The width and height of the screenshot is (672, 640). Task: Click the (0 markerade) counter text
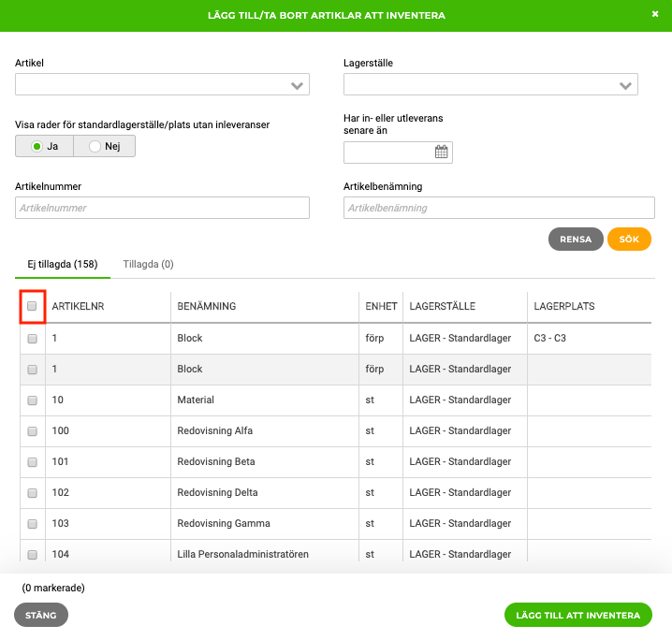pyautogui.click(x=53, y=588)
